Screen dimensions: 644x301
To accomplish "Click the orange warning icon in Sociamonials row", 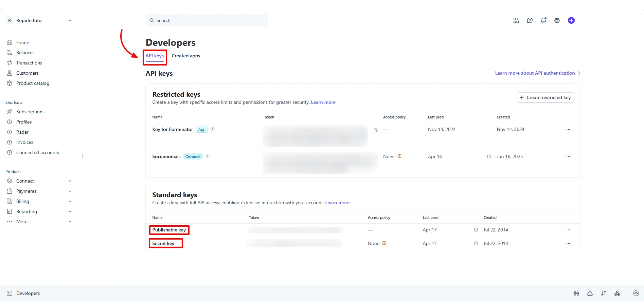I will [399, 156].
